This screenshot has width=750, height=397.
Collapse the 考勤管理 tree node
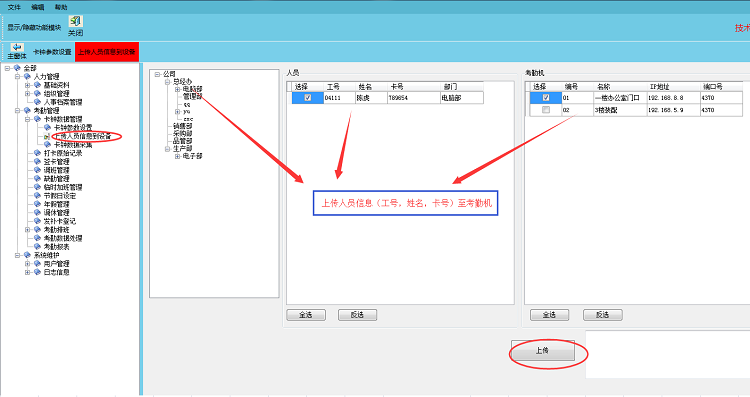(17, 110)
